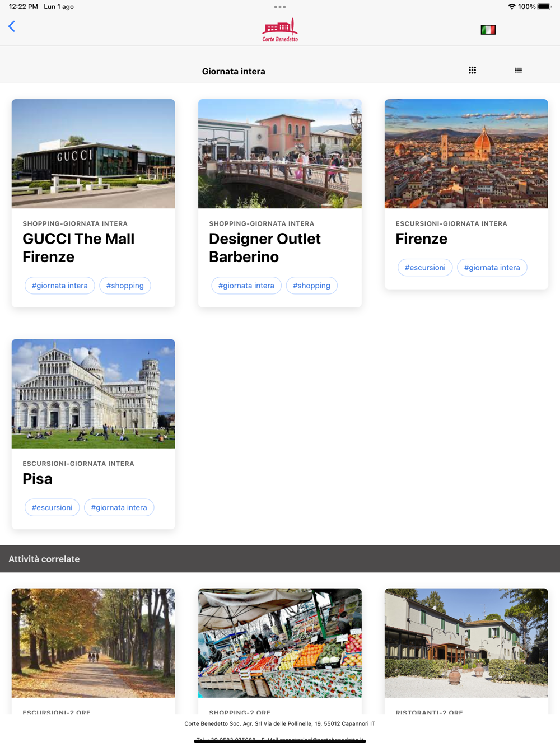
Task: Tap the battery indicator icon
Action: click(x=544, y=7)
